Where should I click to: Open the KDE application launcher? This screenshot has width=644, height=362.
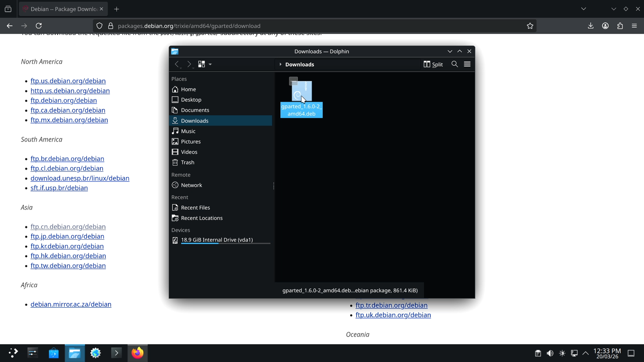[x=13, y=353]
